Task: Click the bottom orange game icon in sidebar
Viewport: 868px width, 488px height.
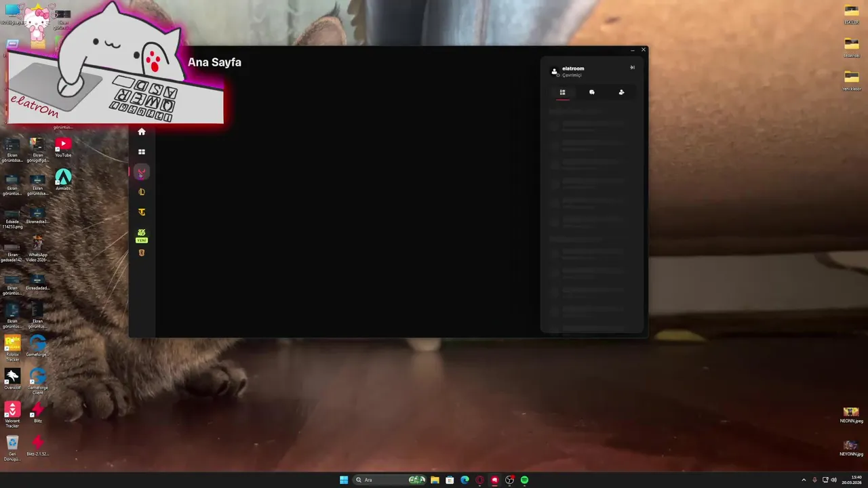Action: pyautogui.click(x=142, y=253)
